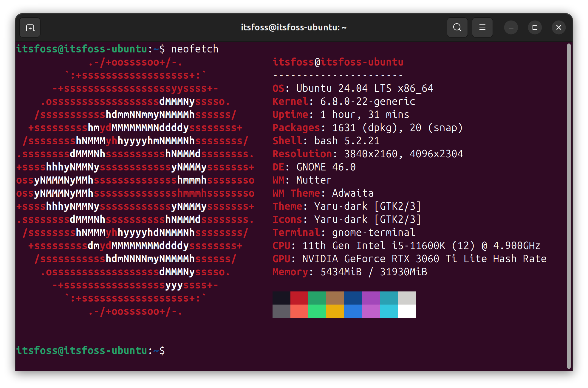Select the green swatch in the palette row

click(317, 297)
